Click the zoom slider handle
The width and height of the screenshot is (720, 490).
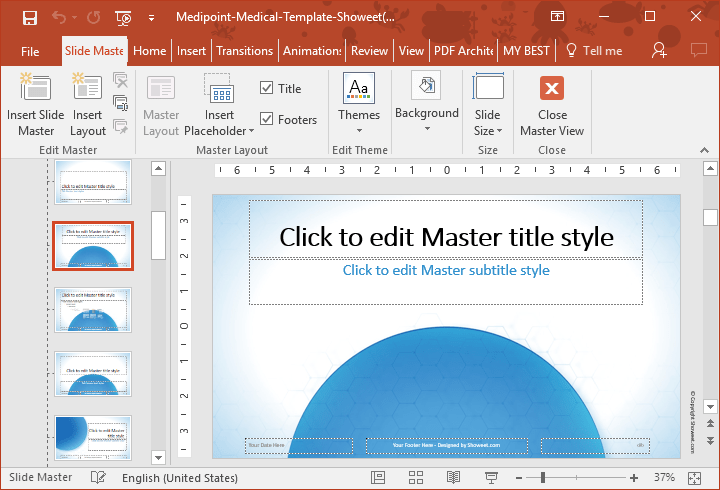(543, 478)
